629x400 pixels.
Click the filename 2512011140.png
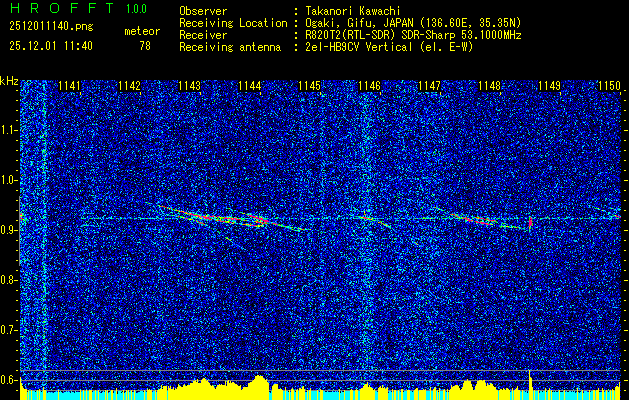click(x=51, y=27)
